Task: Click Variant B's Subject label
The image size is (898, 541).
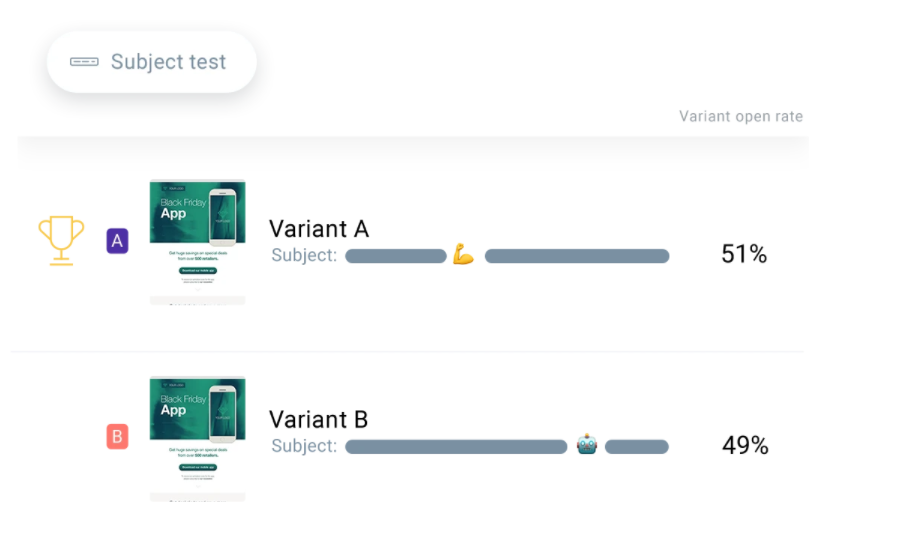Action: (x=304, y=446)
